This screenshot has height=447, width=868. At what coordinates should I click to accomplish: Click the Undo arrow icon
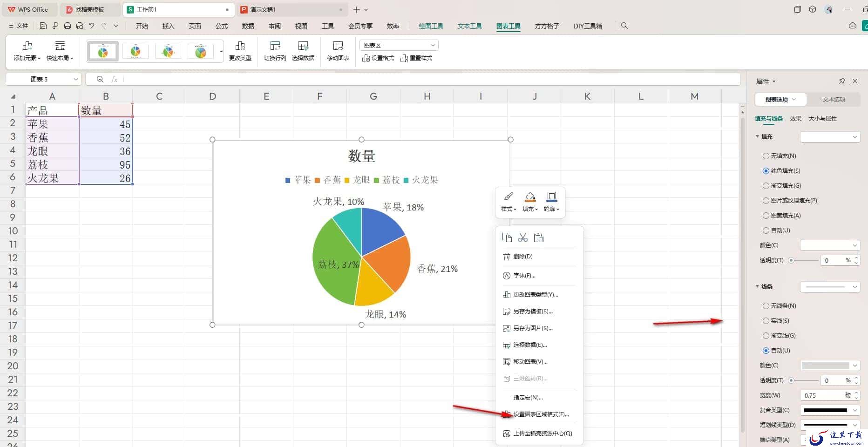[x=92, y=26]
